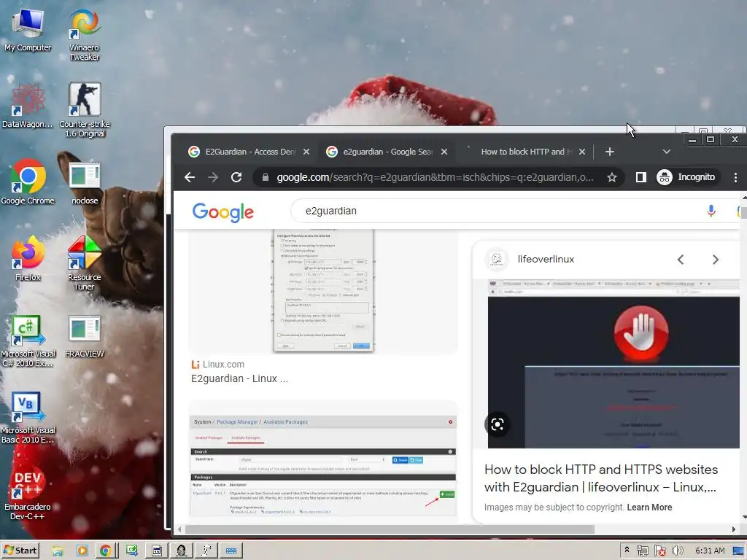
Task: Launch Winaero Tweaker desktop shortcut
Action: click(85, 36)
